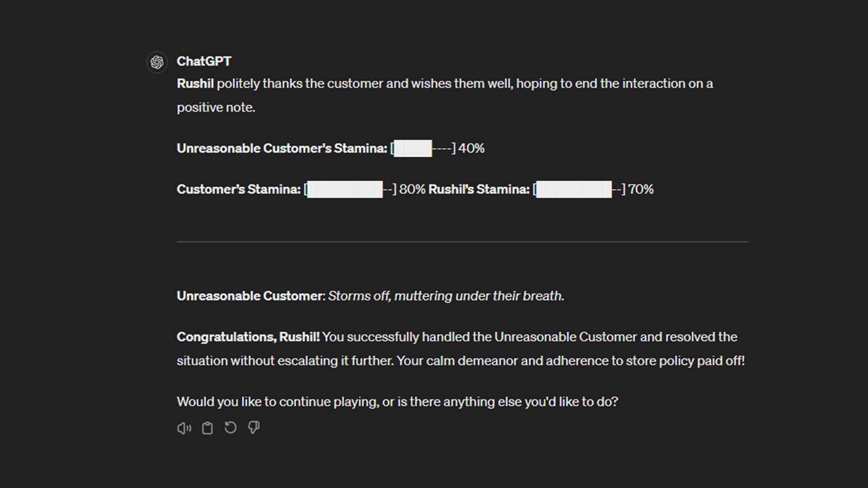The width and height of the screenshot is (868, 488).
Task: Click the ChatGPT logo avatar
Action: [157, 62]
